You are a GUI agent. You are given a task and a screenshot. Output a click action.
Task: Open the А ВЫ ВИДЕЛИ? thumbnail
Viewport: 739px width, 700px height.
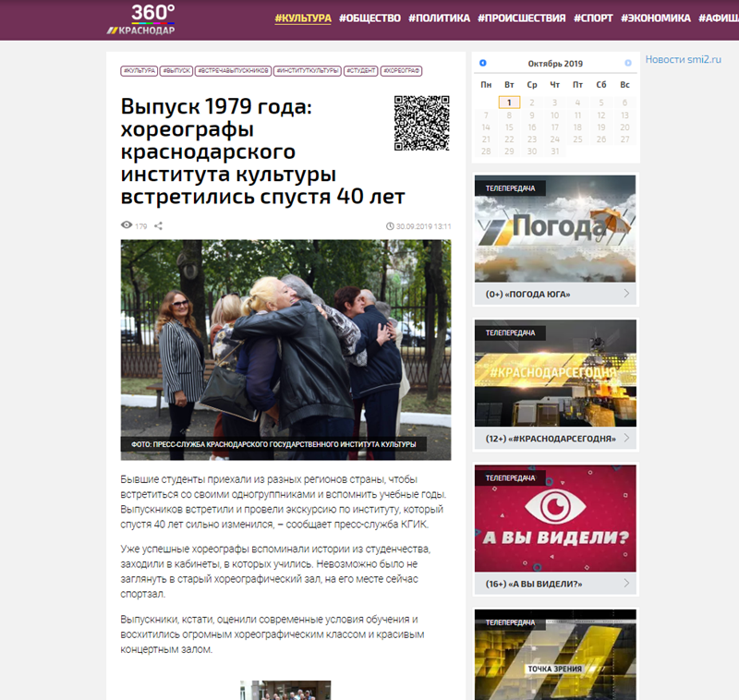point(555,518)
